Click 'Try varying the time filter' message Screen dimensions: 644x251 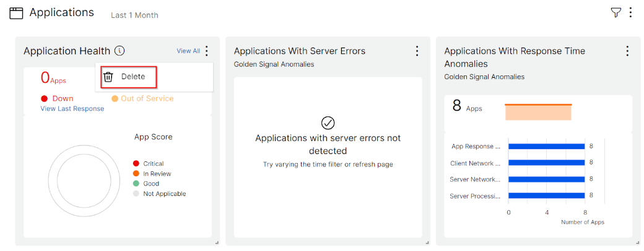[328, 164]
